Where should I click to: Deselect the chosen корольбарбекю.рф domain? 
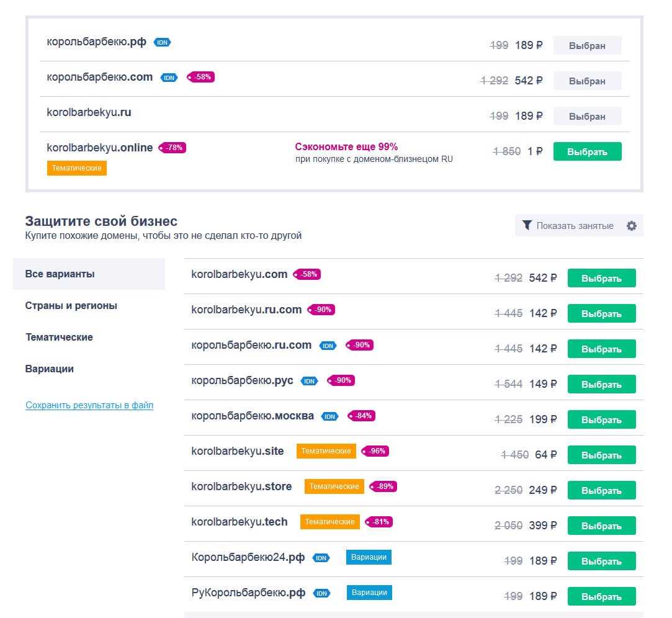coord(586,46)
